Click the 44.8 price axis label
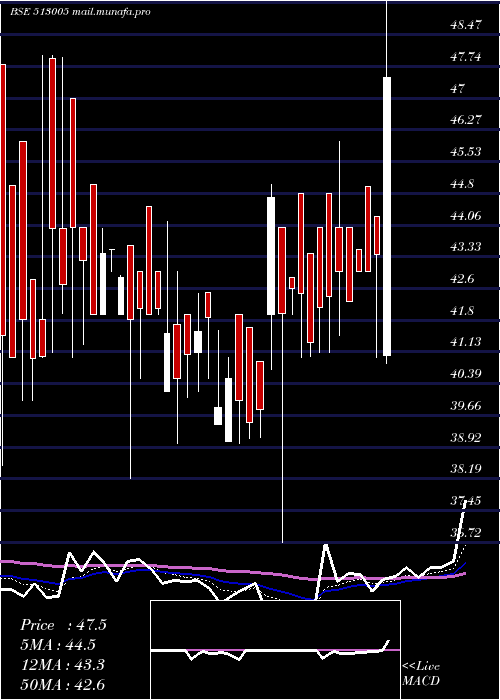This screenshot has width=500, height=700. click(x=462, y=184)
